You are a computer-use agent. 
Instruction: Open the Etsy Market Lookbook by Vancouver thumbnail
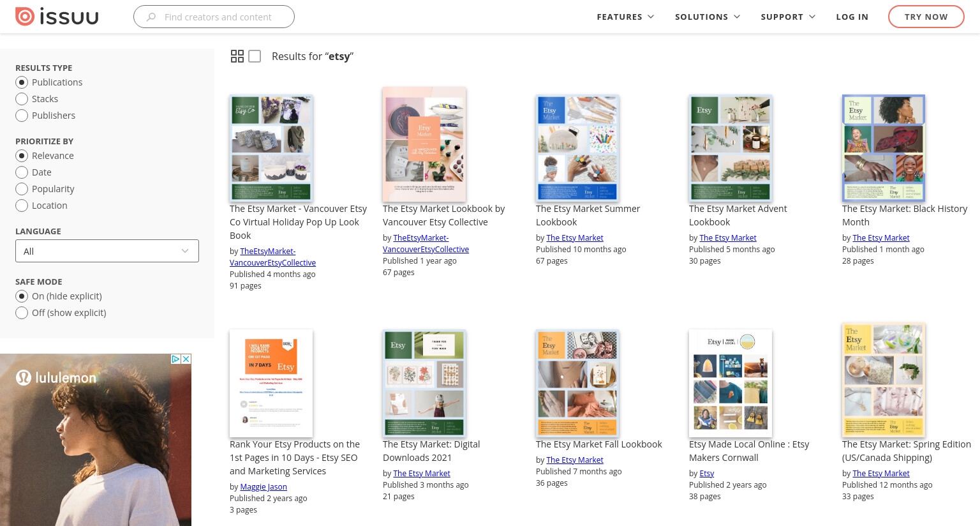[x=424, y=145]
